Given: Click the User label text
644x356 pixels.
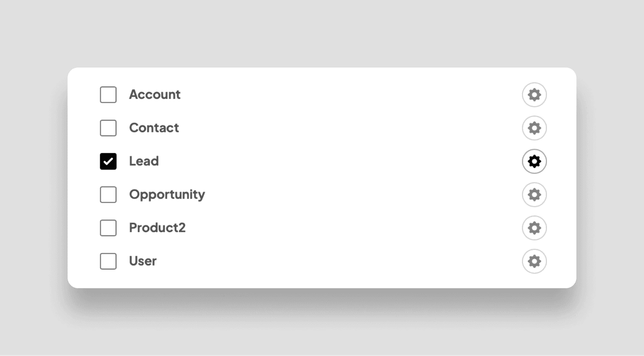Looking at the screenshot, I should click(x=143, y=261).
